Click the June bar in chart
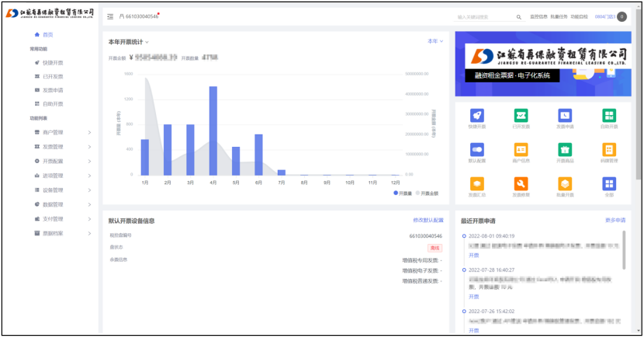The image size is (644, 338). (258, 155)
